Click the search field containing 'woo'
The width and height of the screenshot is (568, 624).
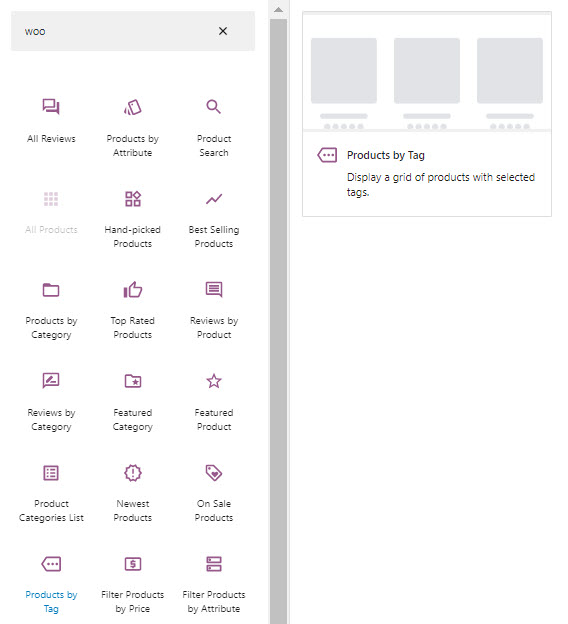click(x=133, y=31)
